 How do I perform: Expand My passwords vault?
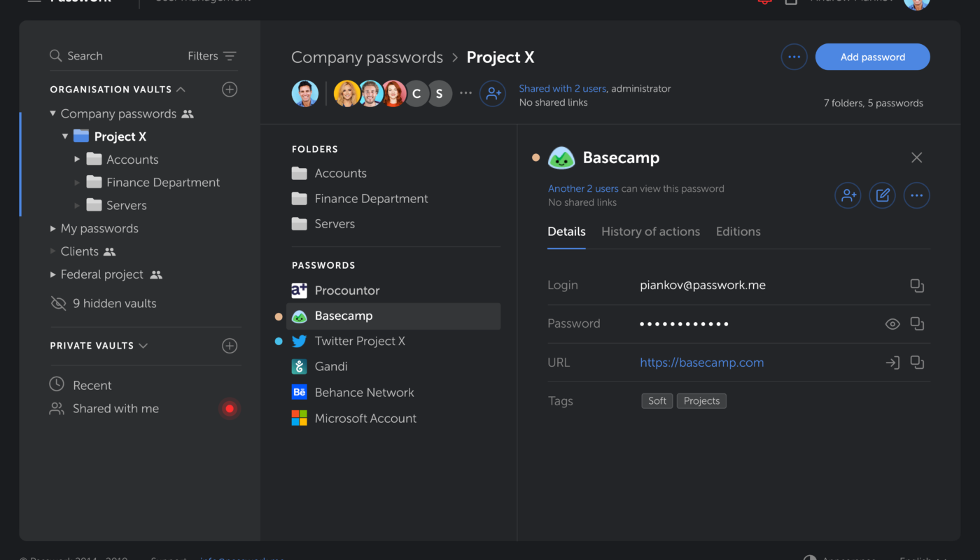(x=52, y=229)
